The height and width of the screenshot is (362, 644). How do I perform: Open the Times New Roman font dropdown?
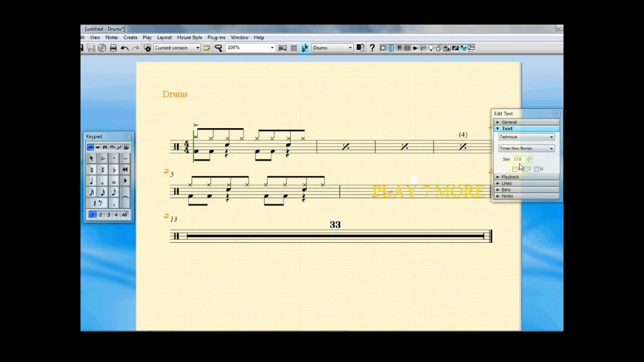[x=526, y=148]
